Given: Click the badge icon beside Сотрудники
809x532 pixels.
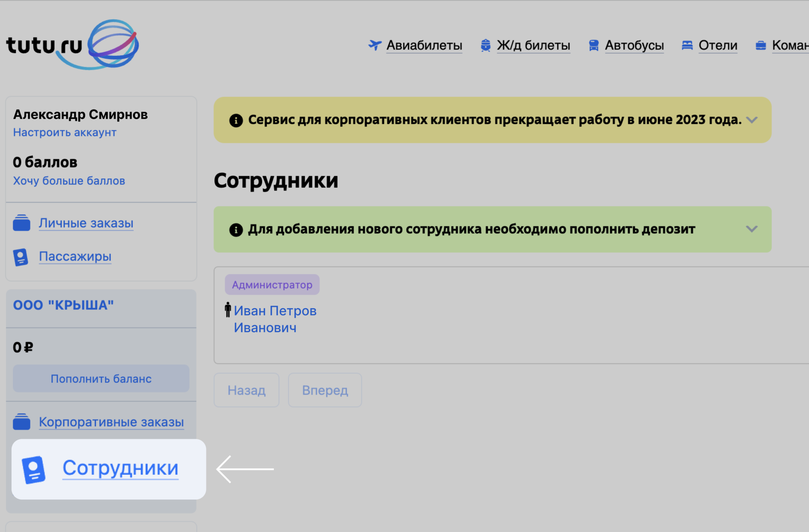Looking at the screenshot, I should coord(34,470).
